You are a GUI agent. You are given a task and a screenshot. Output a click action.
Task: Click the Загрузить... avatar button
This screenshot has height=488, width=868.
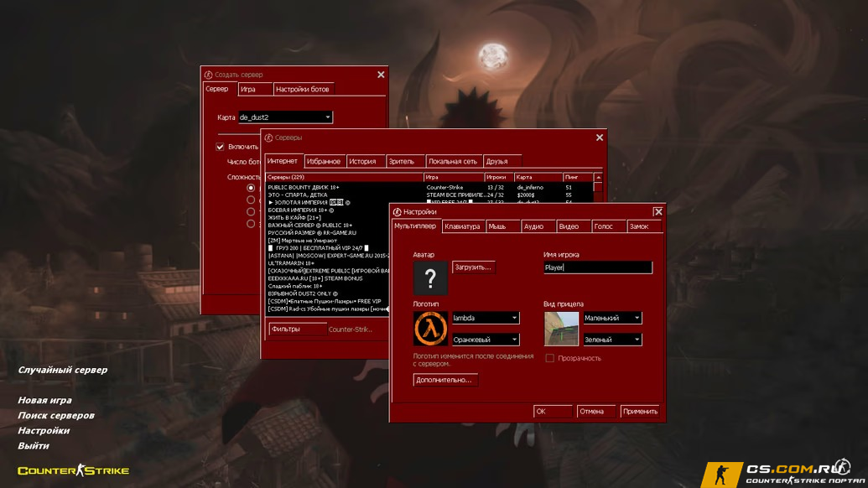coord(473,267)
